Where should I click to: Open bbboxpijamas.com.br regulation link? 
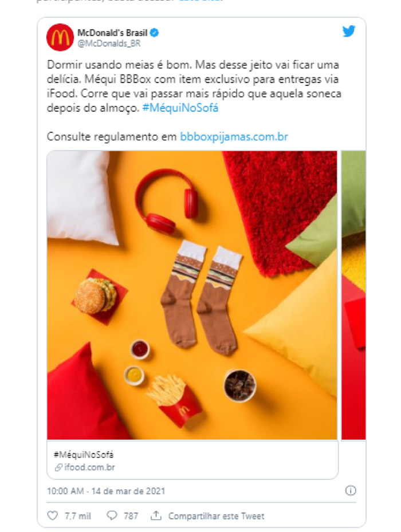[234, 137]
